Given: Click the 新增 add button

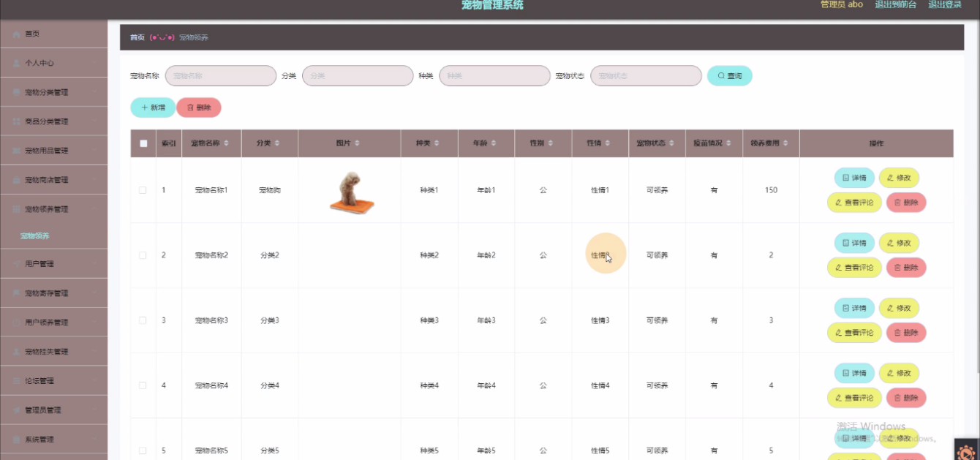Looking at the screenshot, I should click(153, 108).
